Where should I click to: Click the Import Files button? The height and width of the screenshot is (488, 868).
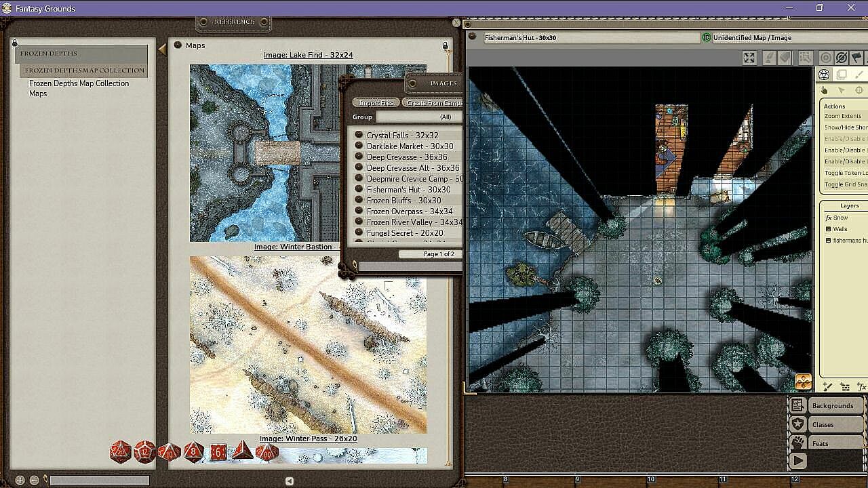click(376, 103)
